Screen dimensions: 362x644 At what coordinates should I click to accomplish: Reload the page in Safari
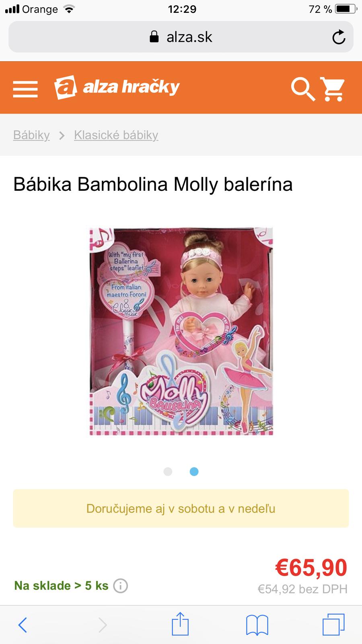[x=339, y=37]
